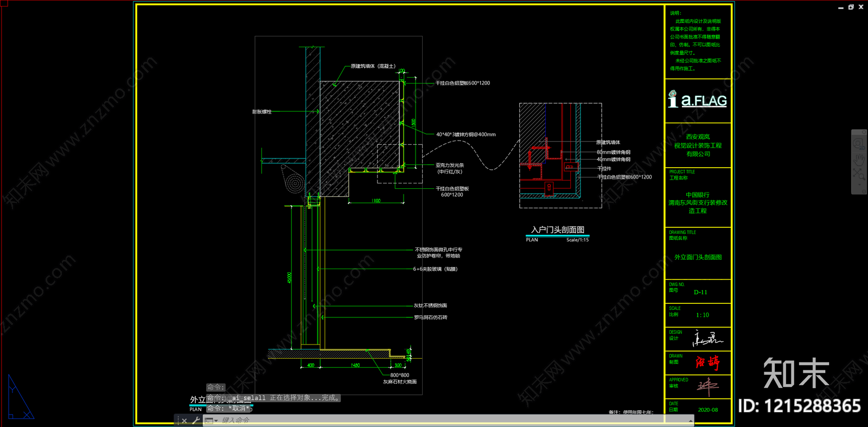Select annotation 6+6夹胶玻璃 (贴膜)
868x427 pixels.
(x=435, y=269)
